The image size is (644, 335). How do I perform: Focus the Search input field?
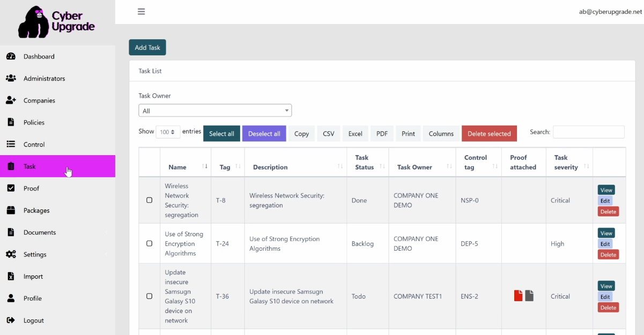(x=588, y=132)
